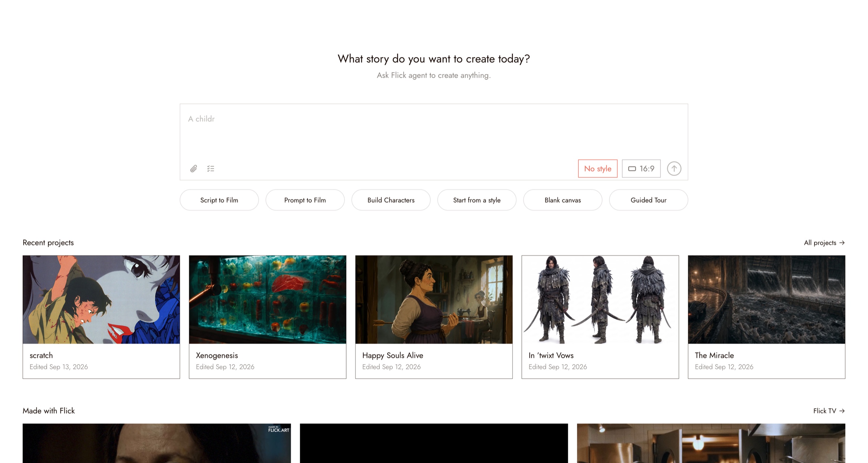Open the Happy Souls Alive project thumbnail

click(x=434, y=299)
